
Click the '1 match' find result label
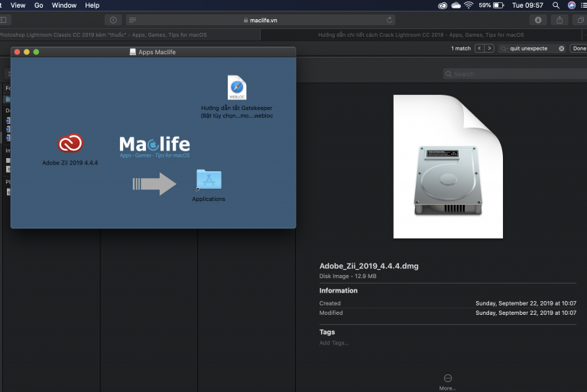click(461, 48)
